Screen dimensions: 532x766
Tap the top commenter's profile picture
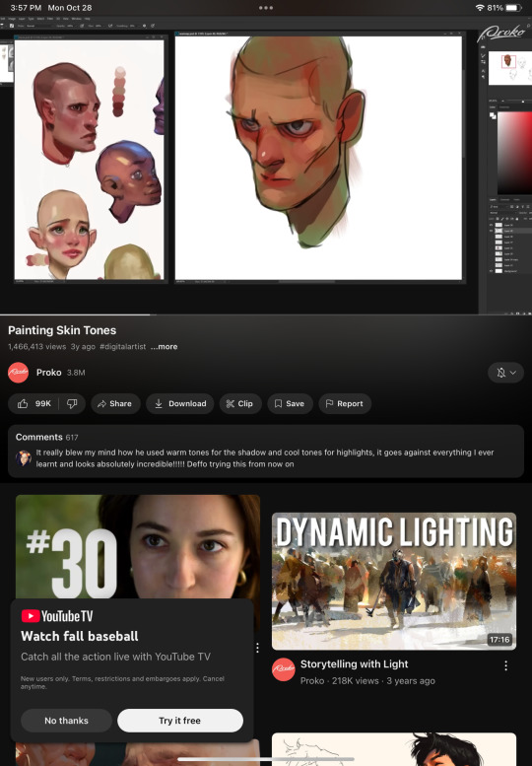[24, 458]
